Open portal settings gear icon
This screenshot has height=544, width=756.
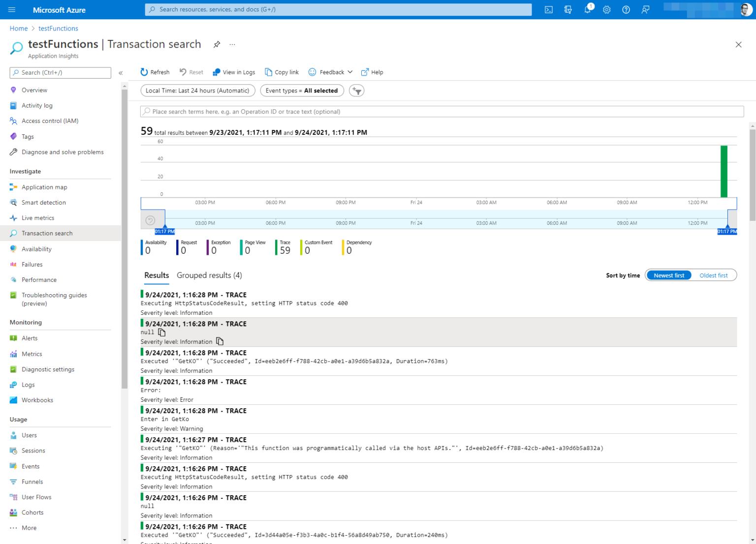[x=607, y=10]
